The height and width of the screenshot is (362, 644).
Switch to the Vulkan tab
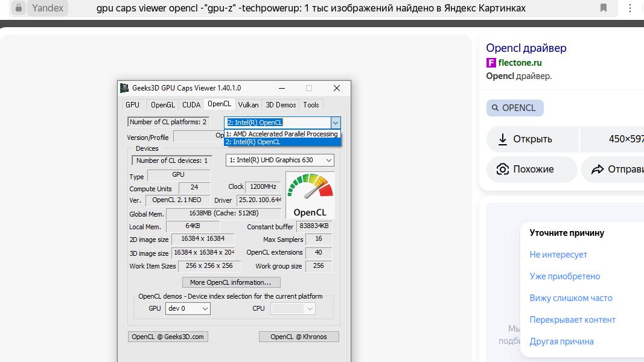248,104
